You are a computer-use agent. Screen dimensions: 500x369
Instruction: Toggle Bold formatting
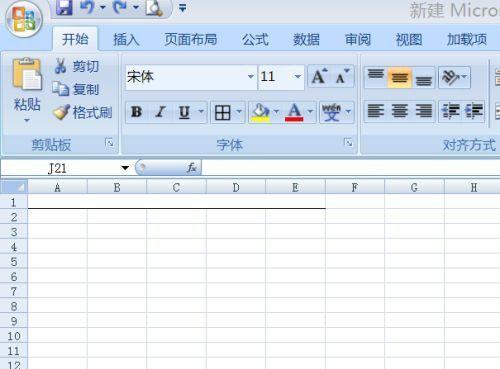pyautogui.click(x=136, y=112)
